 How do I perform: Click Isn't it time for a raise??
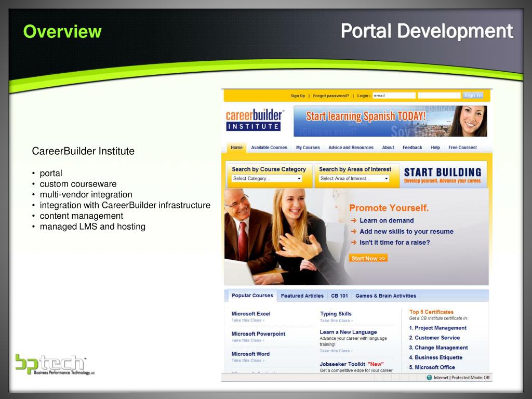pos(395,242)
